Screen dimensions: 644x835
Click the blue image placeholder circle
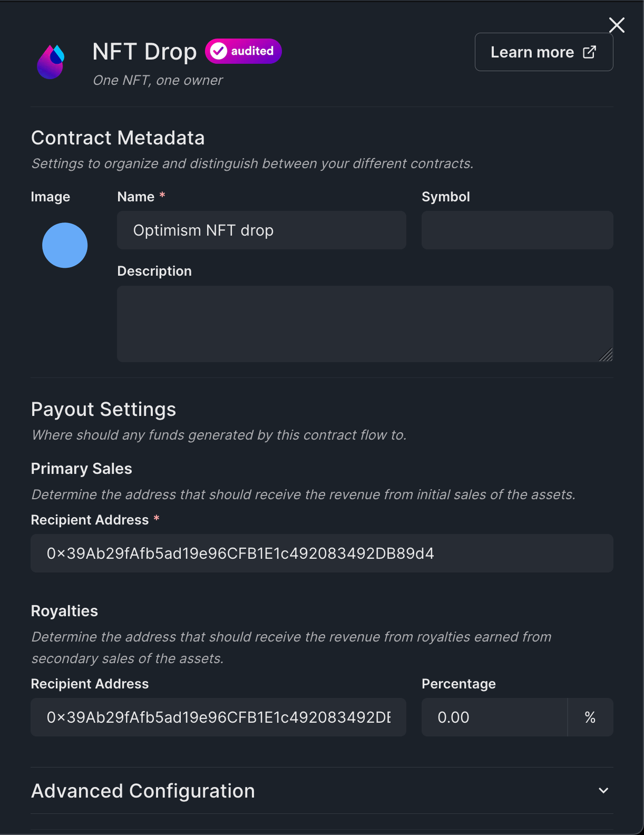click(x=64, y=245)
